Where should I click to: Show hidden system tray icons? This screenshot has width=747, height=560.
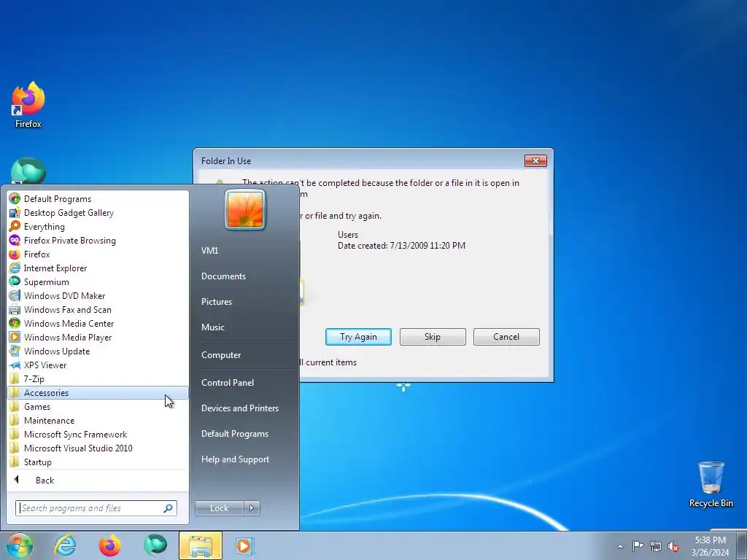tap(620, 546)
